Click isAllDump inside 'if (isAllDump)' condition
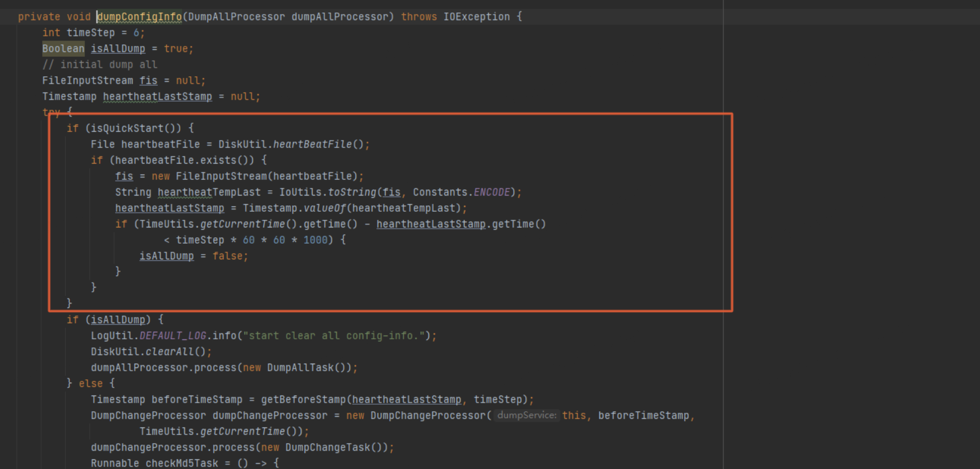The width and height of the screenshot is (980, 469). pos(118,319)
